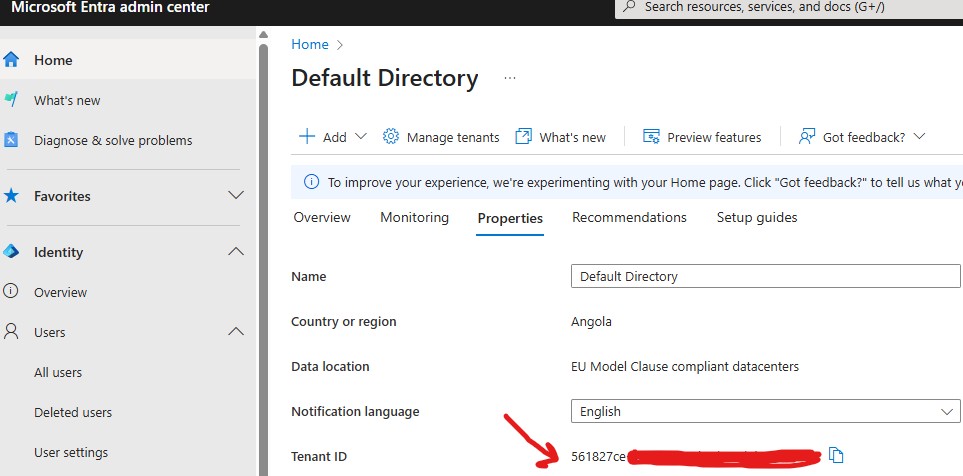
Task: Collapse the Users section chevron
Action: point(236,332)
